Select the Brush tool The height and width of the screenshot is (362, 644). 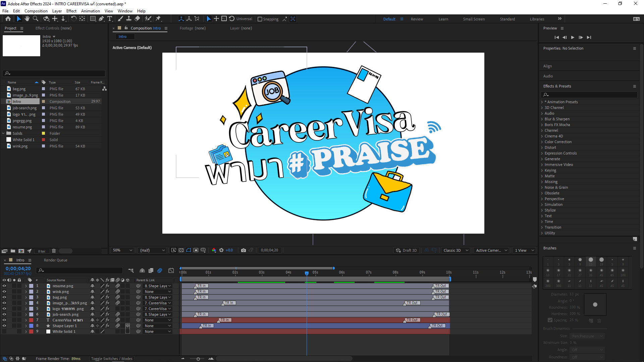120,19
